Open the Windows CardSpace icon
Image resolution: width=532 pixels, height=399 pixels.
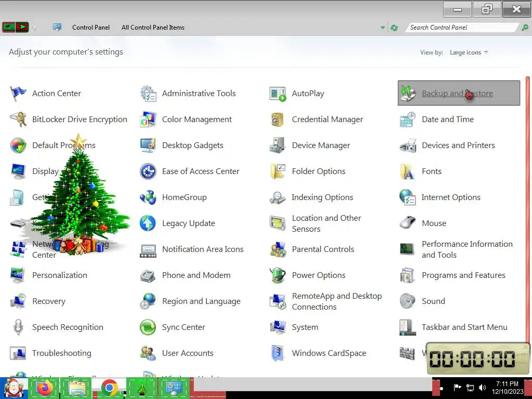(278, 353)
